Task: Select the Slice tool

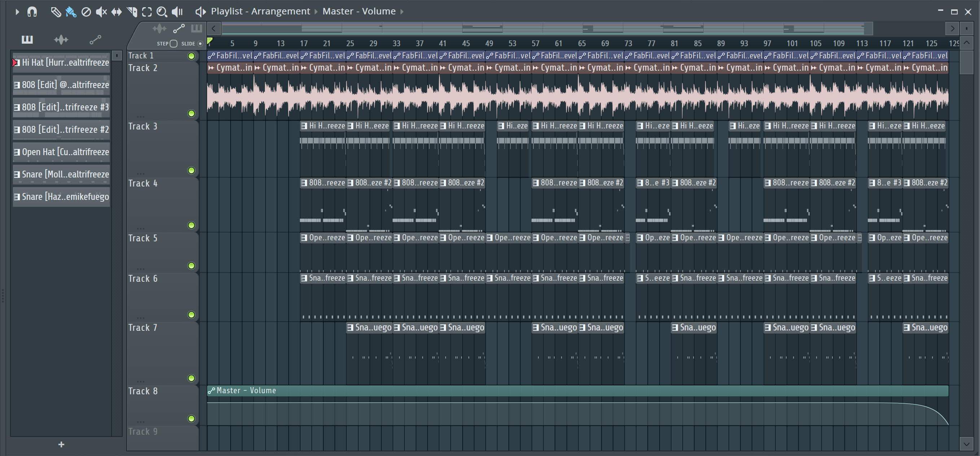Action: point(132,12)
